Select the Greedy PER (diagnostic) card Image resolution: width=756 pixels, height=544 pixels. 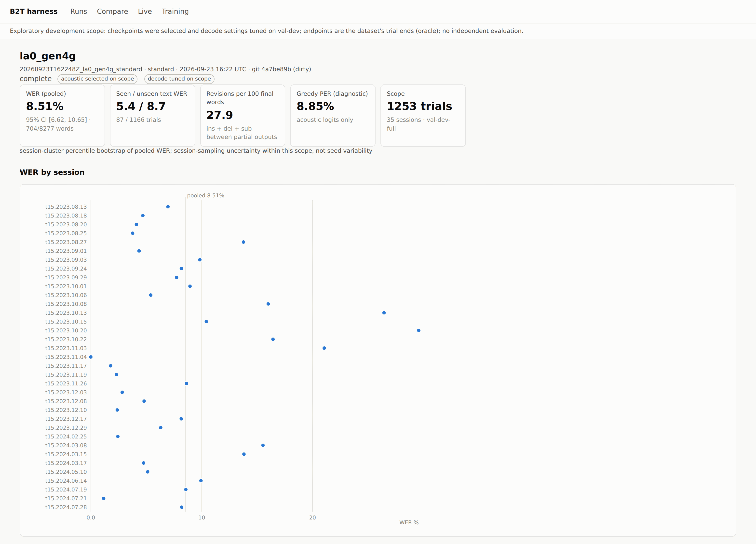click(x=333, y=115)
